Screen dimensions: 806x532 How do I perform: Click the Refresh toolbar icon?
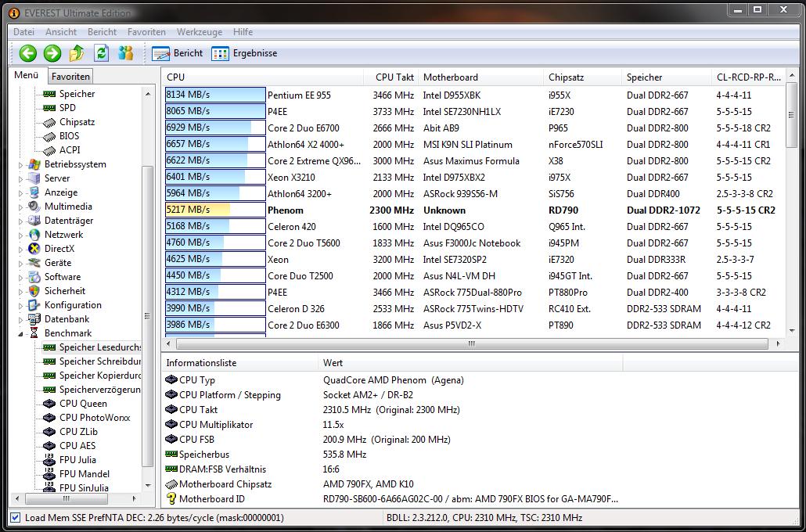[x=101, y=53]
